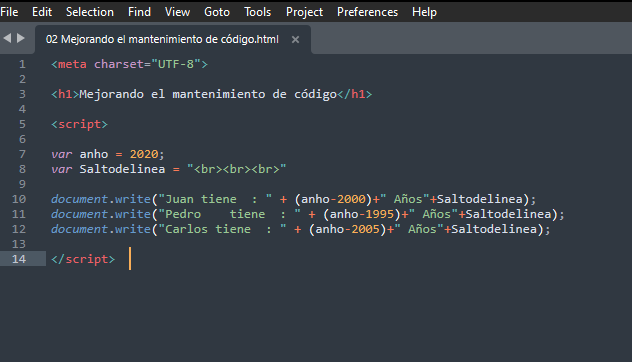Click the 'Pedro tiene' document.write line
632x362 pixels.
click(x=308, y=214)
